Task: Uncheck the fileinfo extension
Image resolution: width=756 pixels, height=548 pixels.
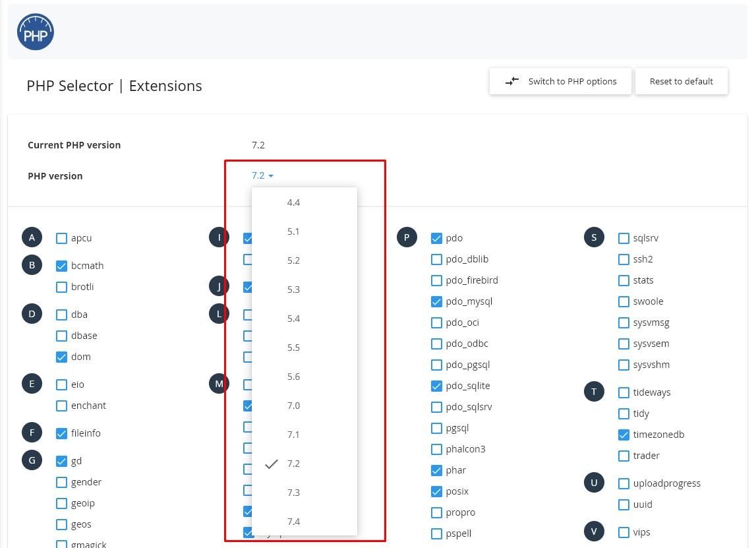Action: 61,433
